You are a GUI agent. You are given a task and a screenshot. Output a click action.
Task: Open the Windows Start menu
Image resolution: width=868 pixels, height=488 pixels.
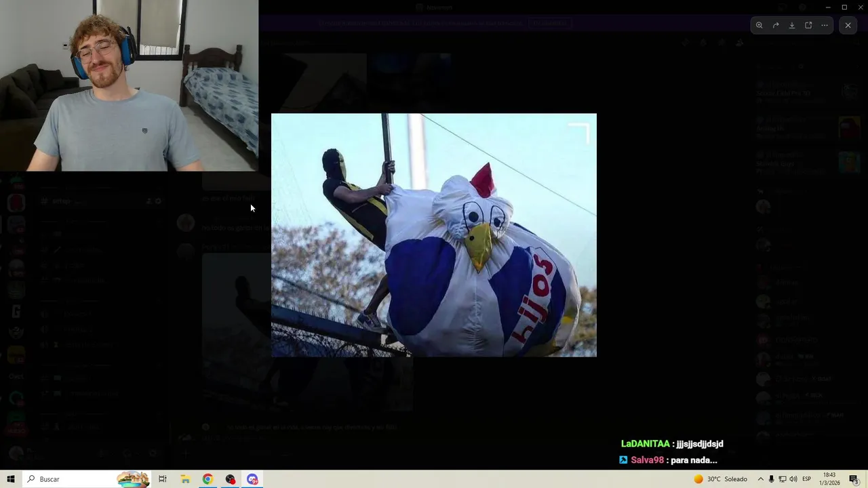tap(11, 479)
